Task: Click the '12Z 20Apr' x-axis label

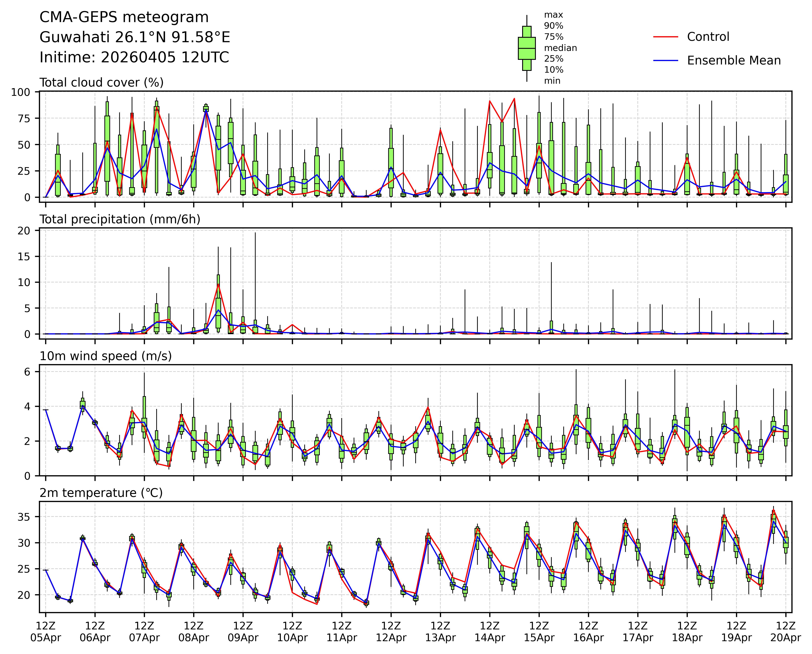Action: 786,632
